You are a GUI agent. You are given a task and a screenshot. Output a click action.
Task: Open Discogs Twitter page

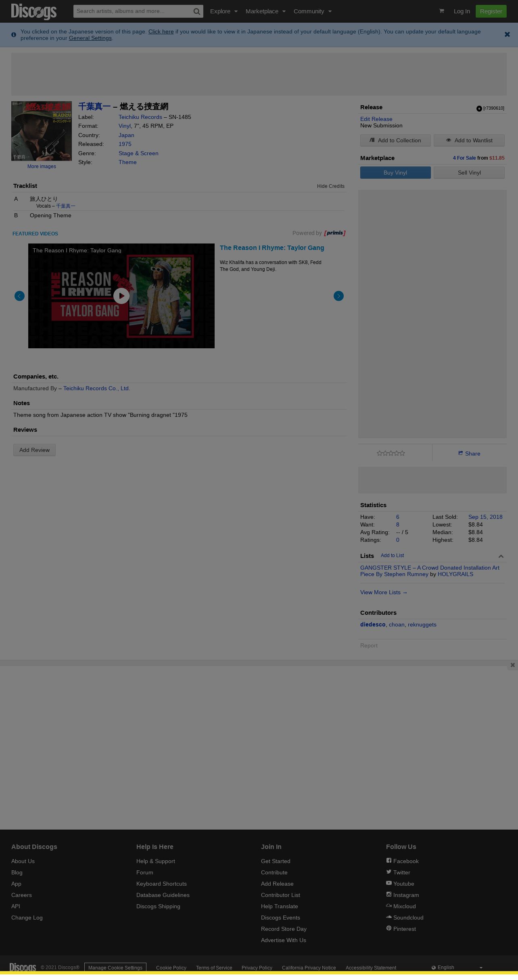point(398,872)
